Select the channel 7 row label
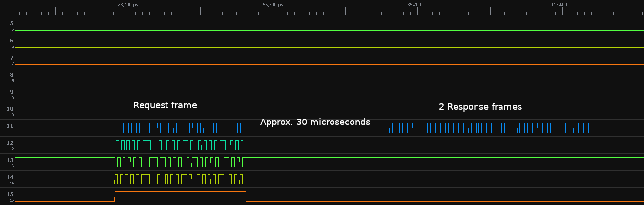 pos(12,58)
